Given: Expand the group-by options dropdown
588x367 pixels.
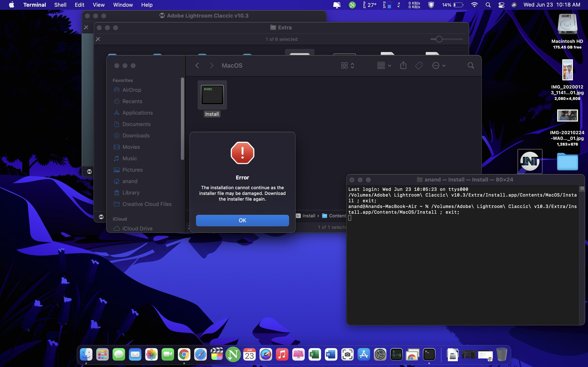Looking at the screenshot, I should coord(384,65).
